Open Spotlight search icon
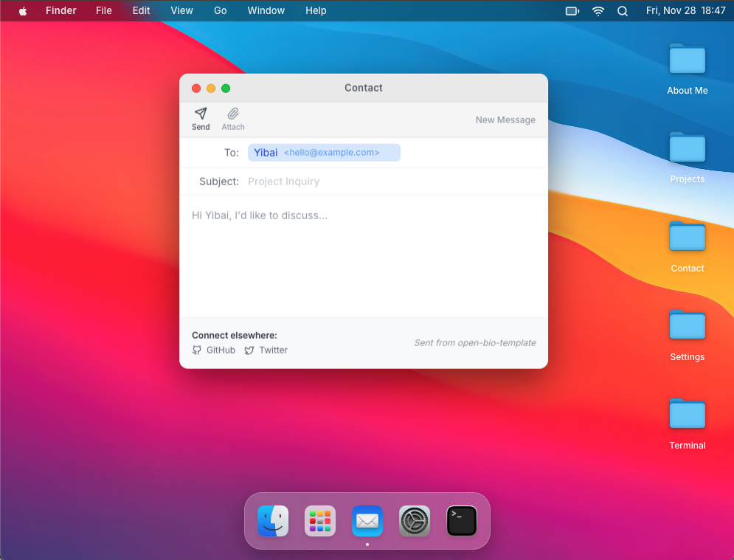This screenshot has width=734, height=560. pyautogui.click(x=622, y=11)
